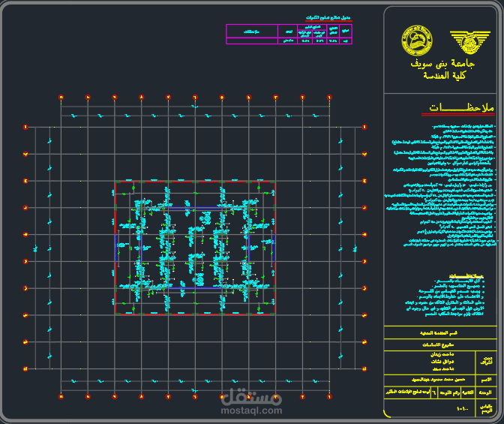Image resolution: width=504 pixels, height=424 pixels.
Task: Click the كلية الهندسة faculty name text
Action: [x=444, y=76]
